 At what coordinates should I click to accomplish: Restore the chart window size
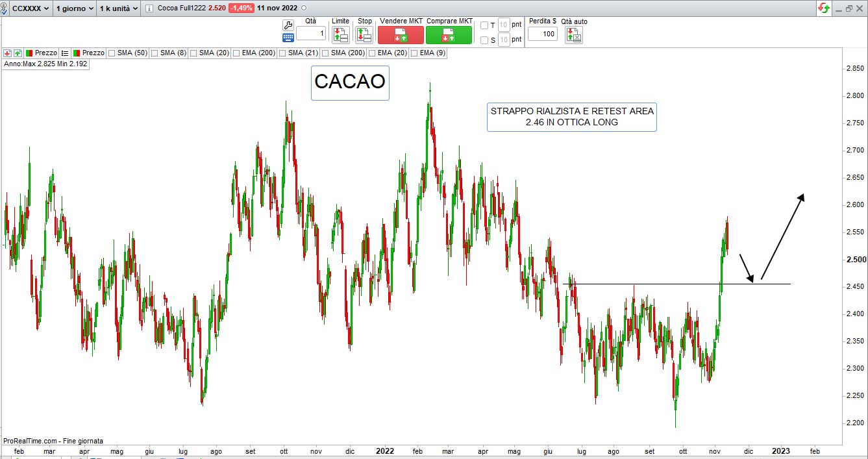[850, 8]
